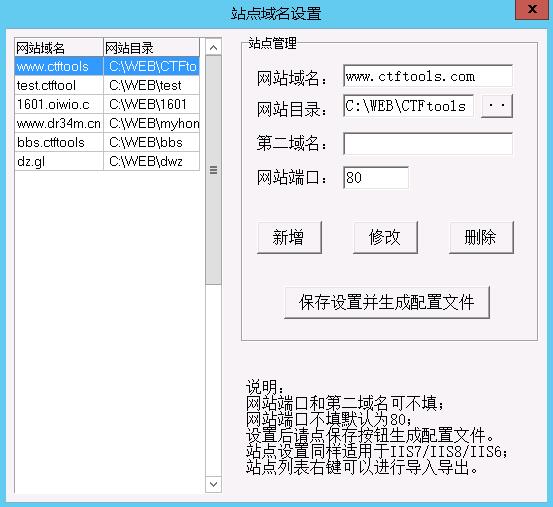
Task: Select the dz.gl row
Action: [107, 161]
